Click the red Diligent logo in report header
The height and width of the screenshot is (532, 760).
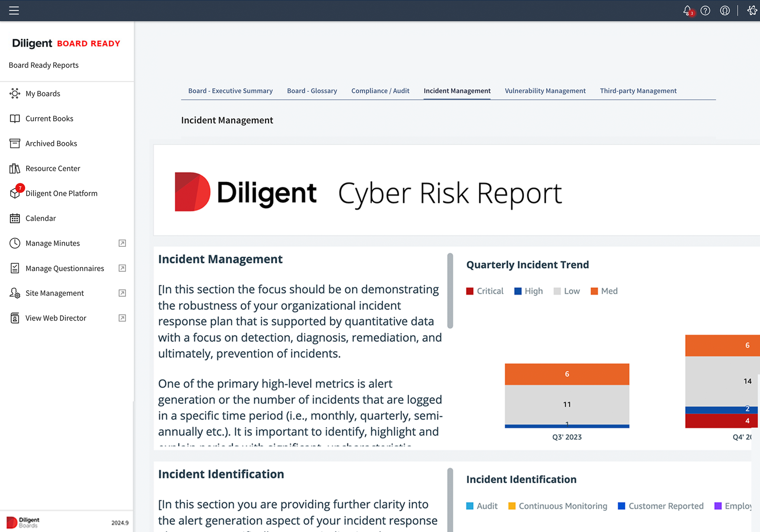[x=192, y=192]
